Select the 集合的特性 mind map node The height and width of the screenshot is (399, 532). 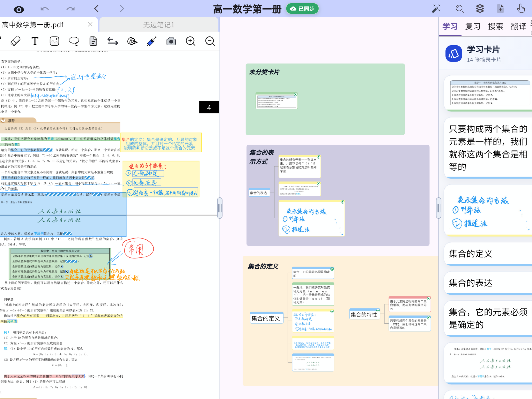click(x=364, y=314)
